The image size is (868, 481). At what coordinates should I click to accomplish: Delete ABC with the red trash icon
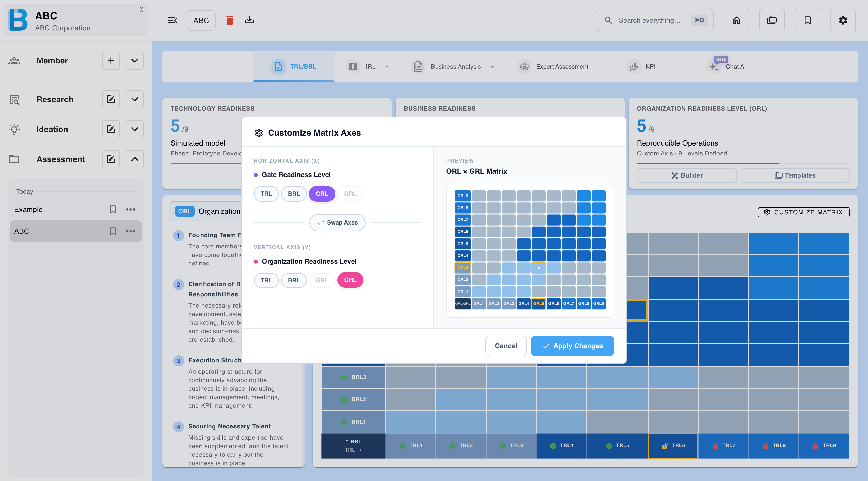coord(230,20)
